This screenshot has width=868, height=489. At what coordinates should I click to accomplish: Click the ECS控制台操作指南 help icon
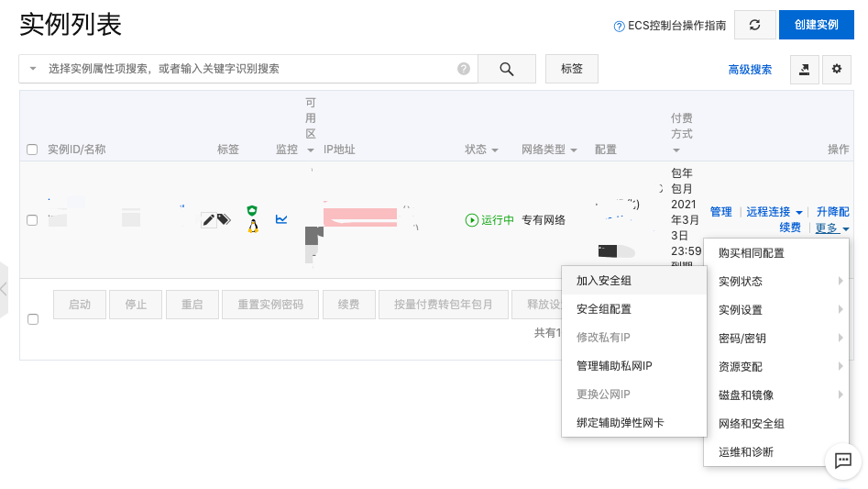620,26
